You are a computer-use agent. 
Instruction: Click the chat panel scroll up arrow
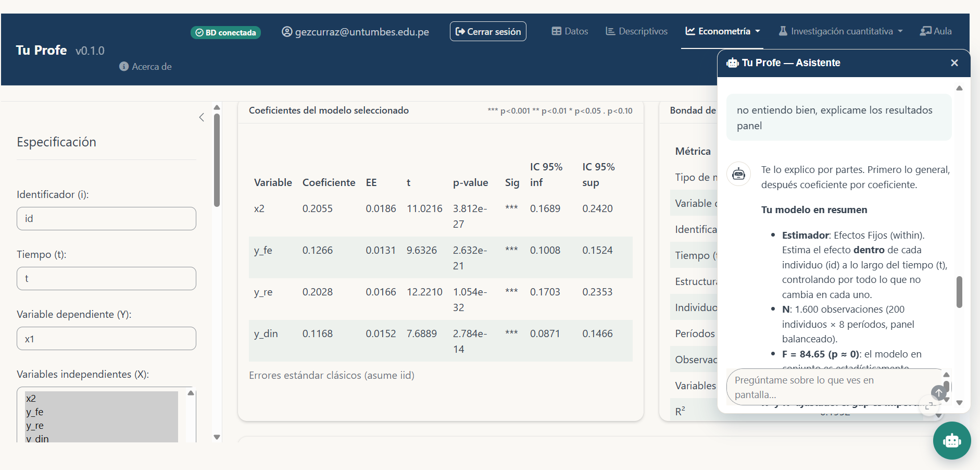click(959, 88)
